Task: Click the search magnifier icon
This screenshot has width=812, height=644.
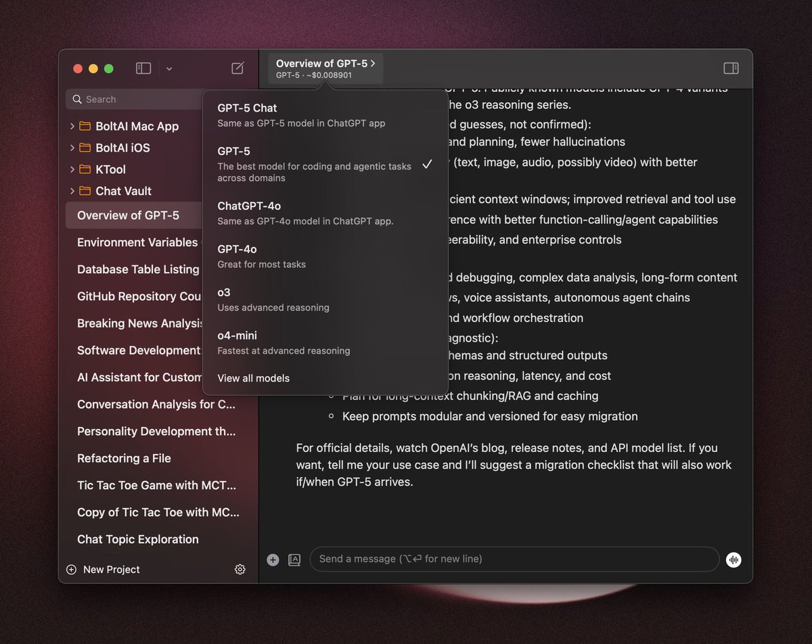Action: pos(77,99)
